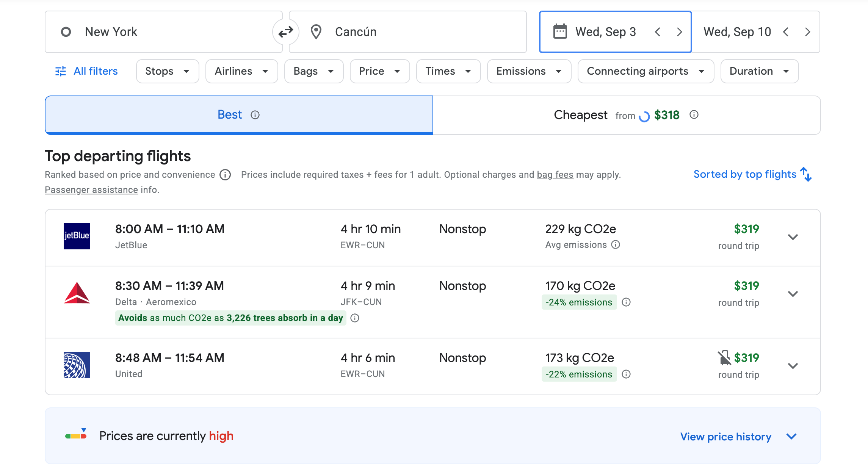Click the calendar icon for departure date
Screen dimensions: 868x476
(560, 32)
